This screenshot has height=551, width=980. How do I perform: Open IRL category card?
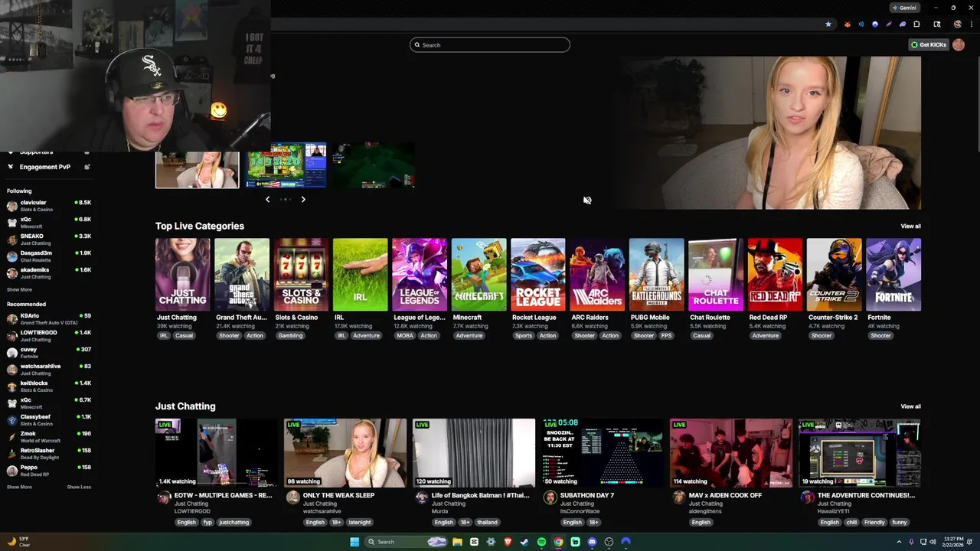[361, 275]
